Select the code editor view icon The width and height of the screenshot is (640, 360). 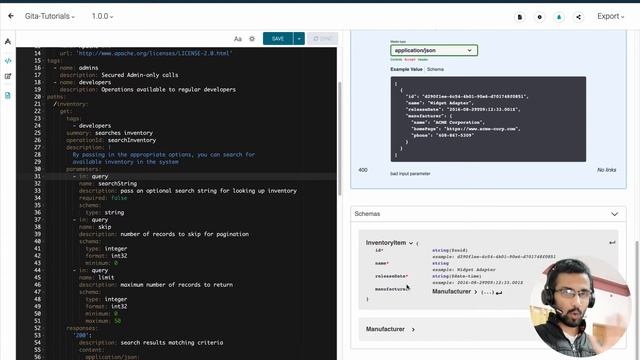(8, 61)
